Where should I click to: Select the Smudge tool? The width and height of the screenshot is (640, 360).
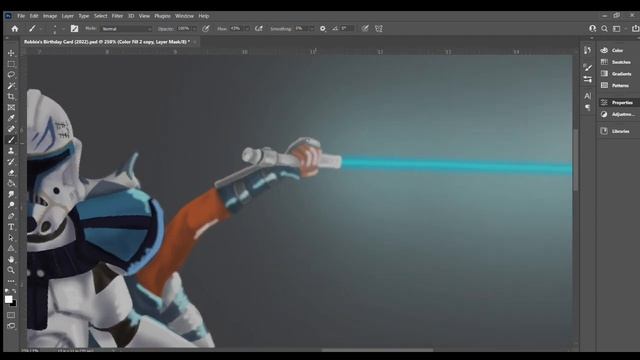(x=11, y=194)
